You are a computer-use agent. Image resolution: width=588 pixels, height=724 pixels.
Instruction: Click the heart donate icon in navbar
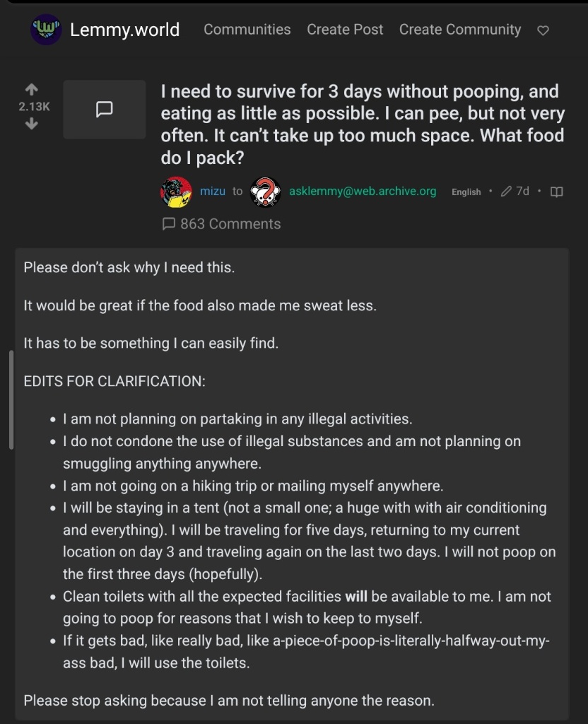[543, 30]
